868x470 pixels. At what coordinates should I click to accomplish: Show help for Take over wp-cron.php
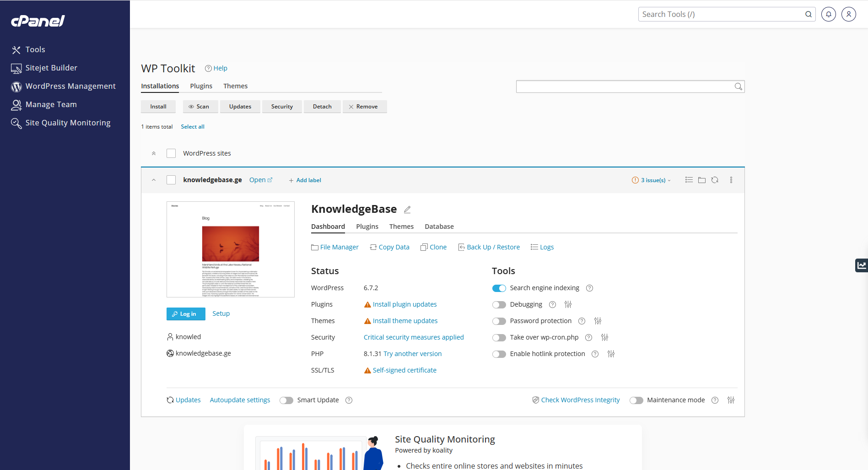pos(588,337)
